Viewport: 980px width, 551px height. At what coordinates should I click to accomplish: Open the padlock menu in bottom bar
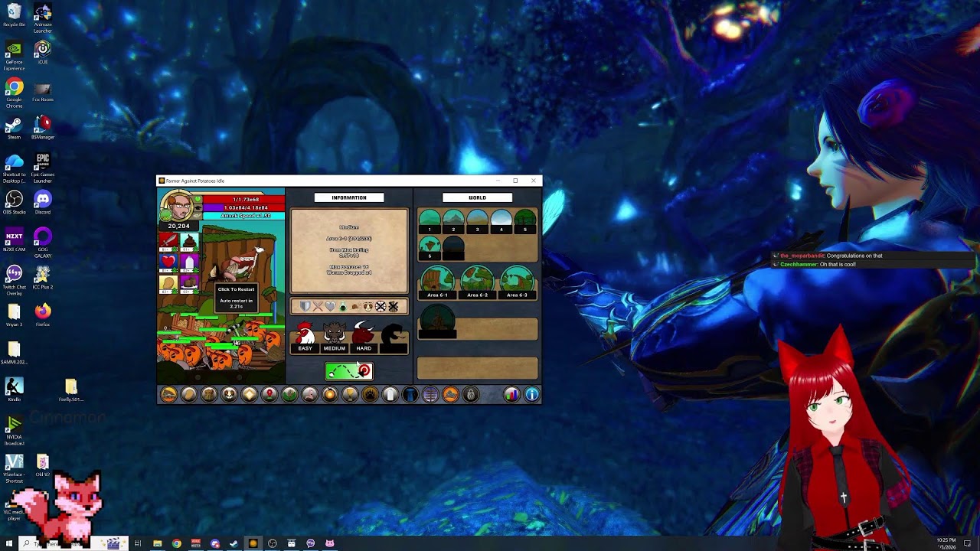click(x=471, y=395)
